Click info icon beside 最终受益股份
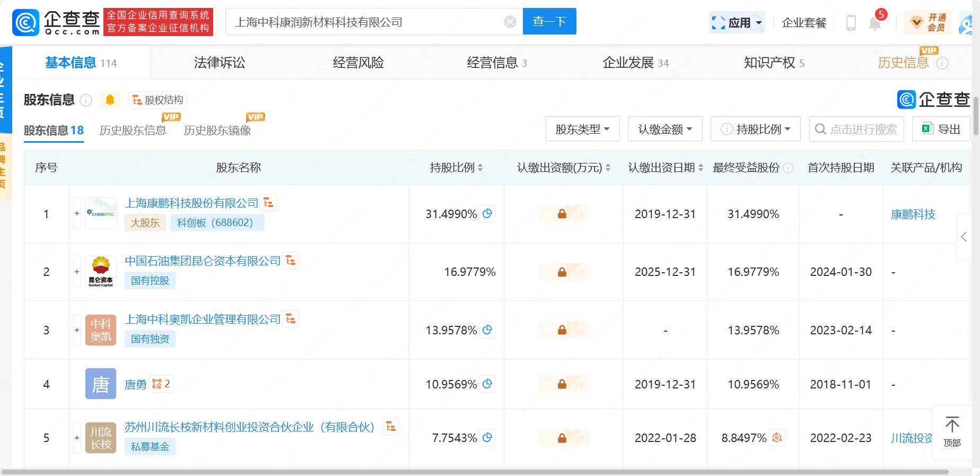 (789, 168)
